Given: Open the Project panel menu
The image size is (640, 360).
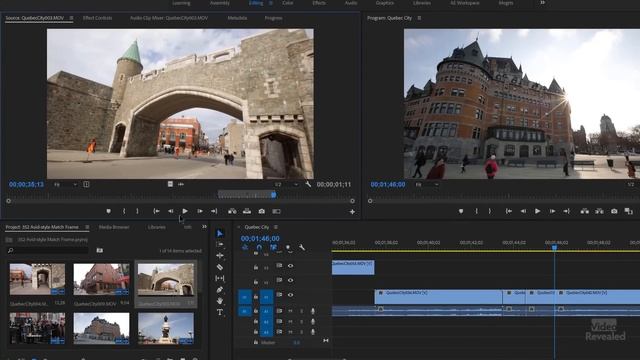Looking at the screenshot, I should (x=87, y=227).
